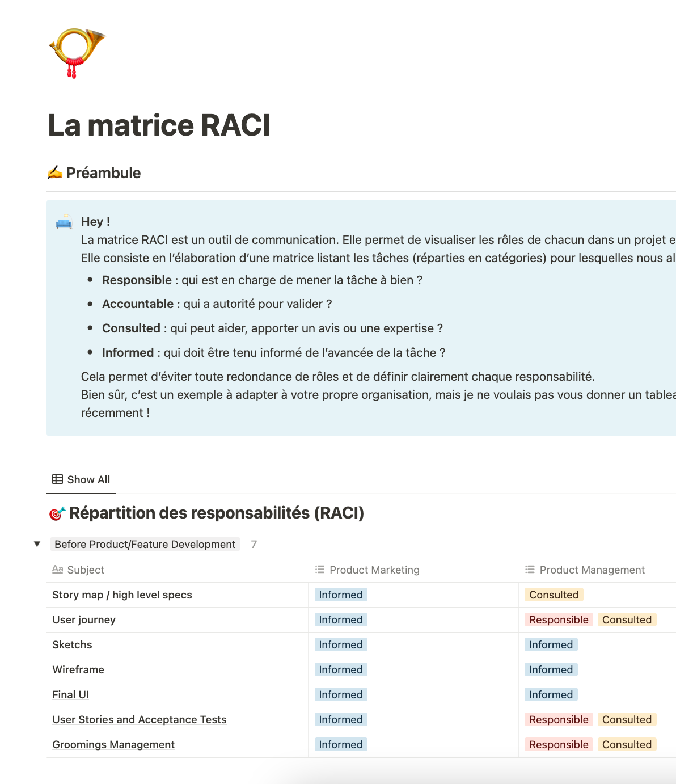The height and width of the screenshot is (784, 676).
Task: Click the Before Product/Feature Development group label
Action: pyautogui.click(x=145, y=544)
